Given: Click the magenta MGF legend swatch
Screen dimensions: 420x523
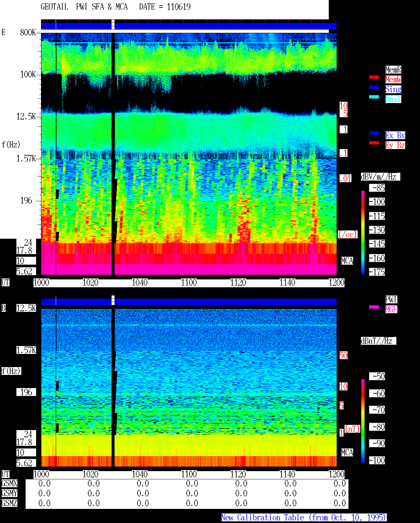Looking at the screenshot, I should click(x=374, y=307).
